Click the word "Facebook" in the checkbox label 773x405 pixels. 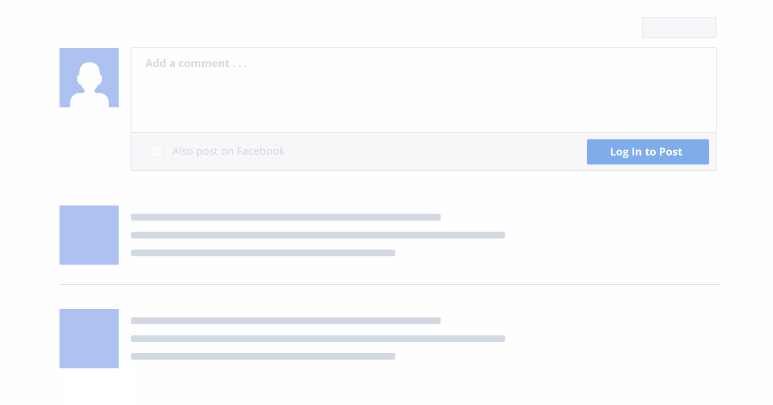pos(260,151)
